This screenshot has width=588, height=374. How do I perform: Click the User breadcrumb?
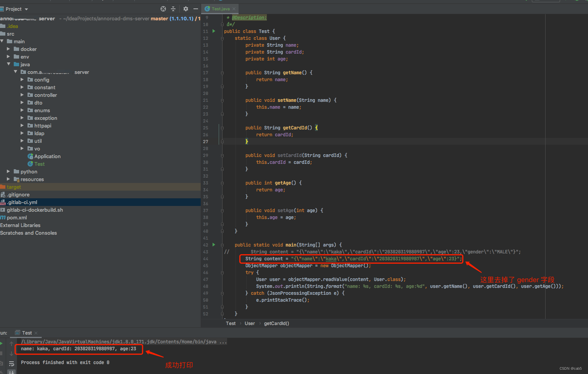point(250,323)
